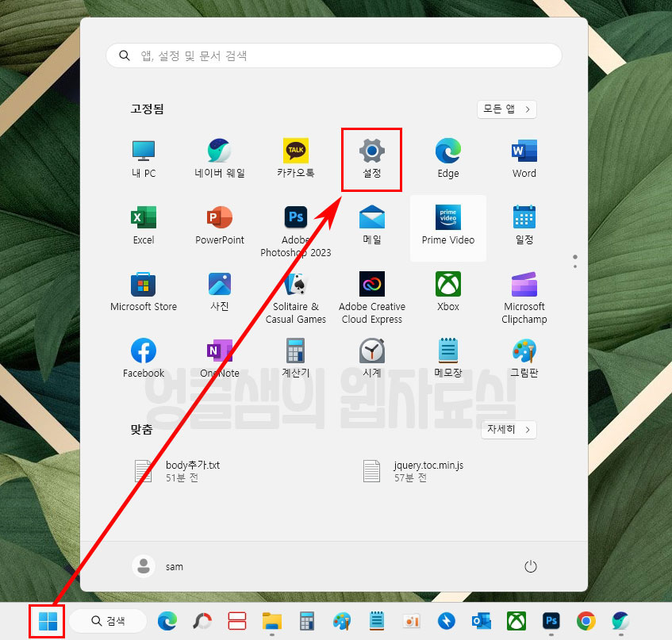Click the Windows Start button on taskbar
This screenshot has height=640, width=672.
click(47, 621)
